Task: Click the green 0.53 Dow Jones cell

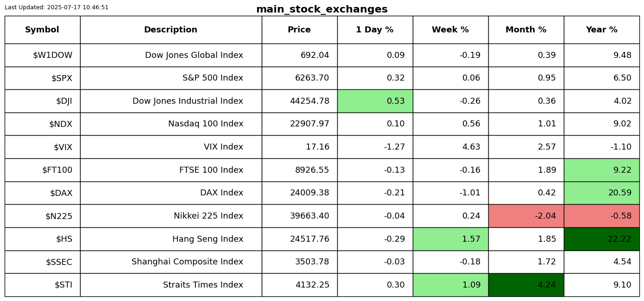Action: point(375,101)
